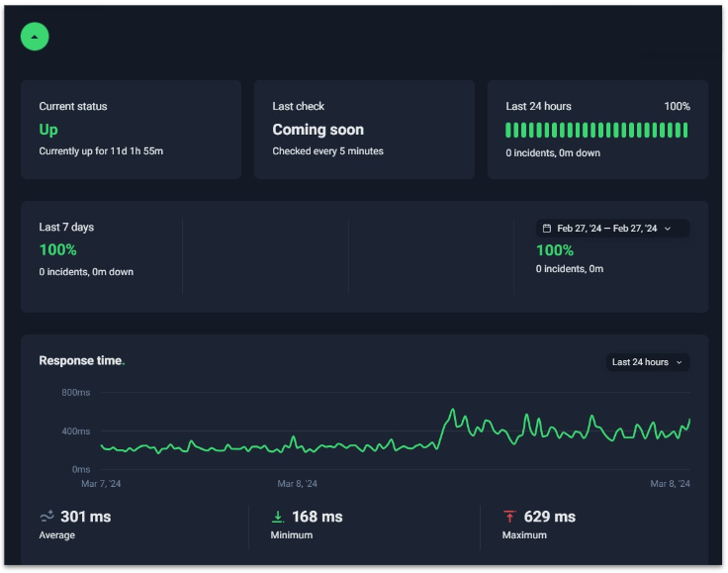Click the average response time icon
The width and height of the screenshot is (728, 573).
pyautogui.click(x=46, y=516)
